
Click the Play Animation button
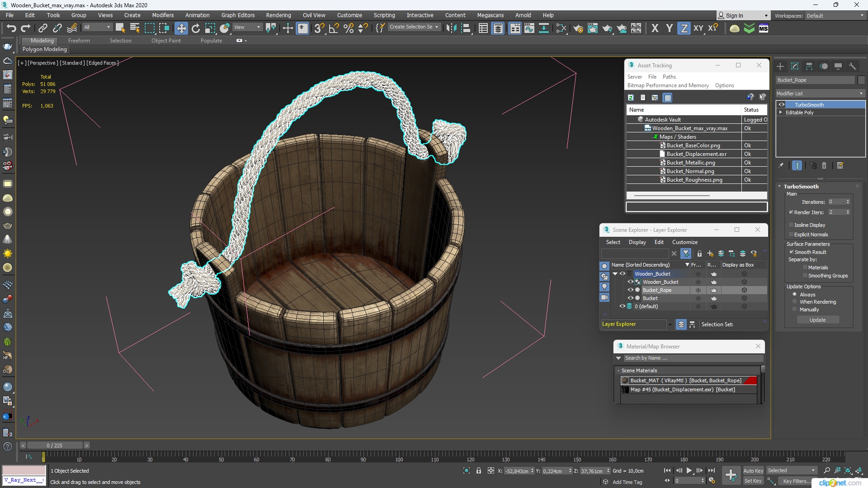pyautogui.click(x=689, y=471)
